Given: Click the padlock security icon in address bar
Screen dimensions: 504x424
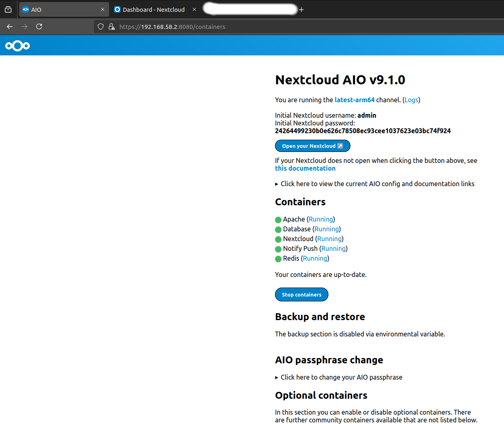Looking at the screenshot, I should tap(112, 26).
